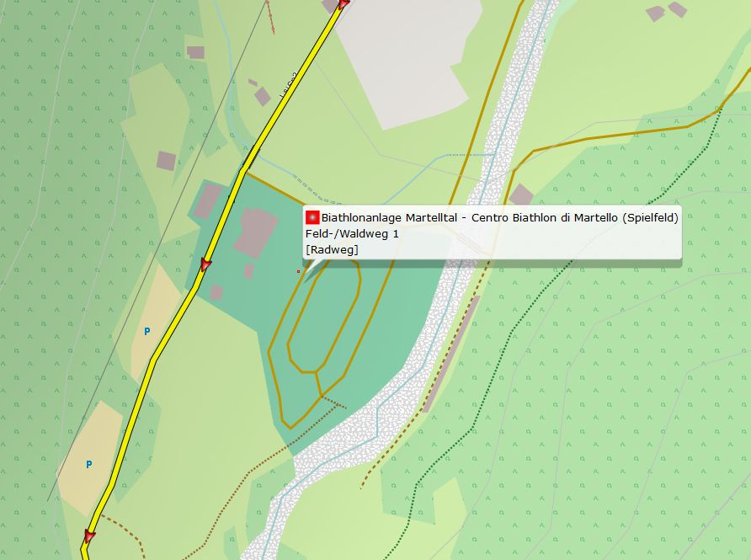This screenshot has width=751, height=560.
Task: Click the red dashed line at the top
Action: [270, 15]
